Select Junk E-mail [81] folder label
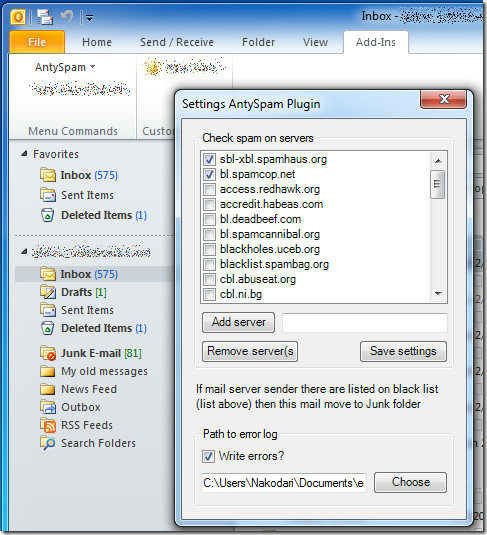487x535 pixels. [101, 353]
